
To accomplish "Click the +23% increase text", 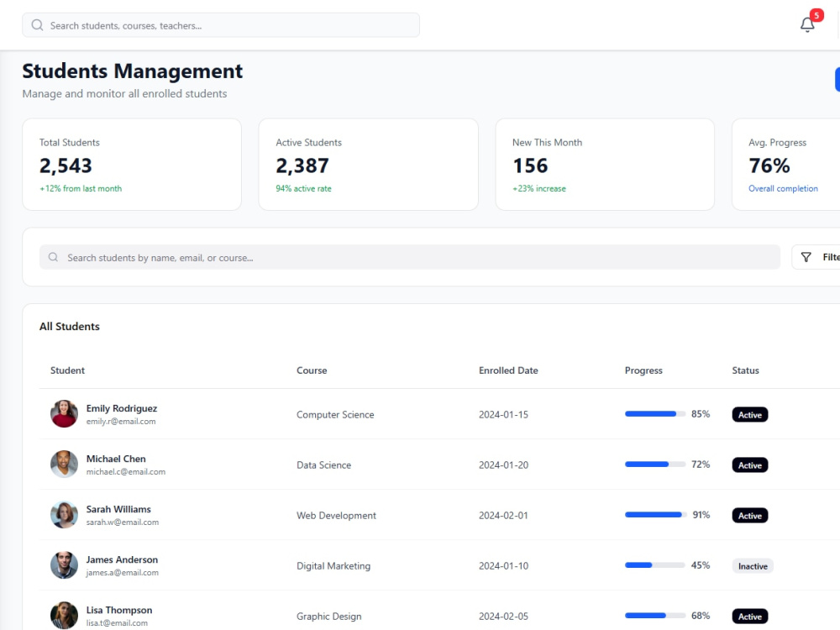I will click(x=539, y=188).
